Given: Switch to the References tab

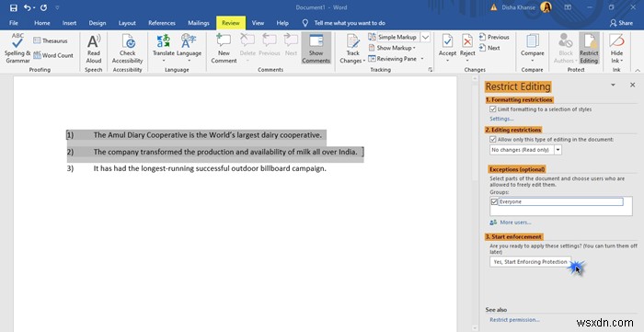Looking at the screenshot, I should coord(162,23).
